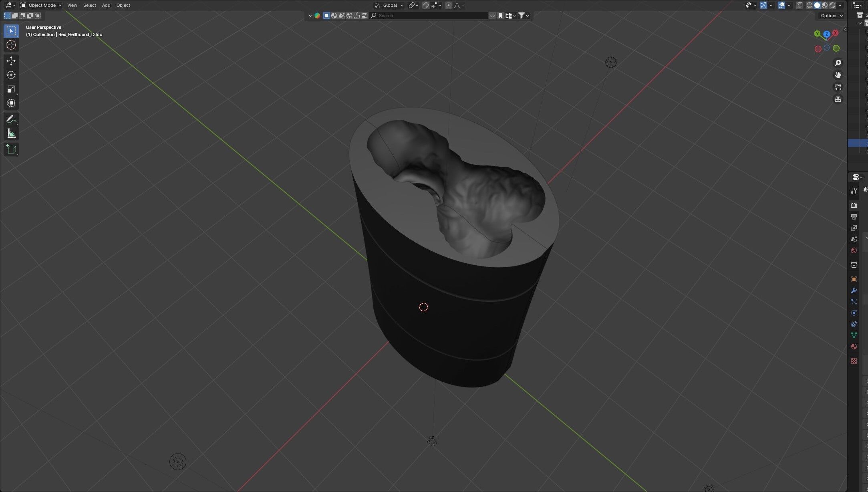Open the World properties tab
This screenshot has width=868, height=492.
tap(854, 250)
